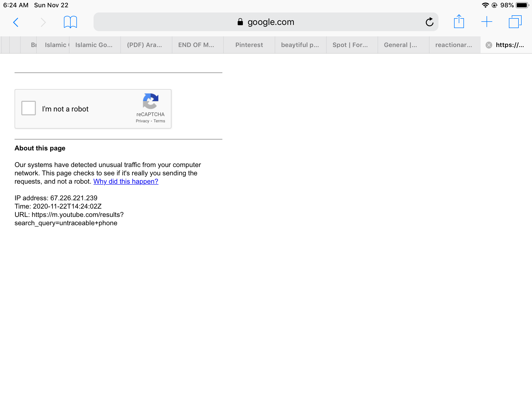The height and width of the screenshot is (399, 532).
Task: Tap the battery indicator icon
Action: (x=522, y=5)
